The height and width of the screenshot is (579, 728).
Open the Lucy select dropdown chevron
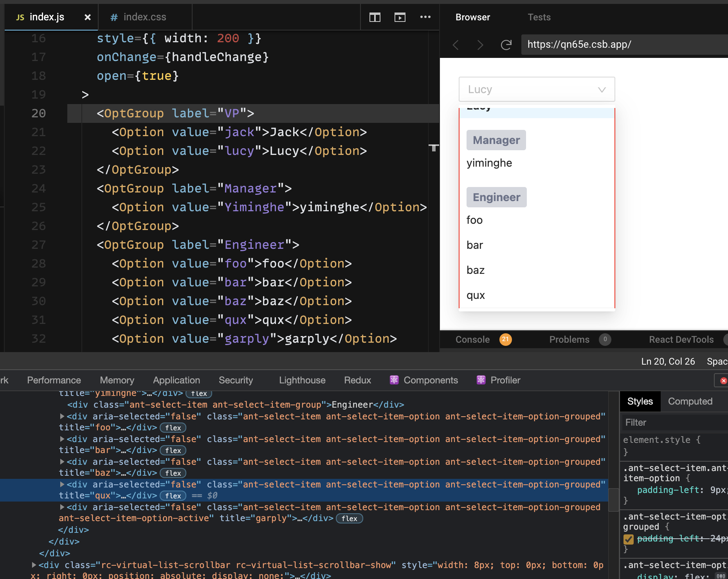click(x=601, y=89)
